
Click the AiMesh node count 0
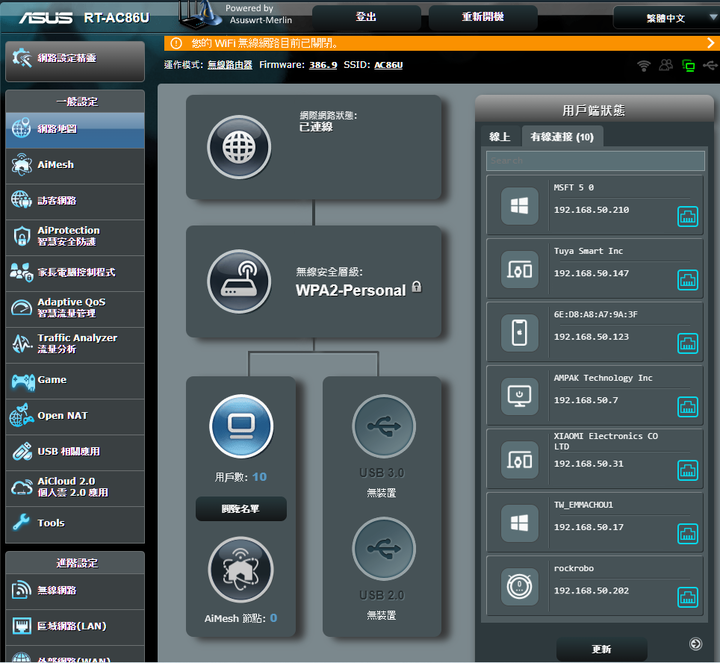click(274, 618)
